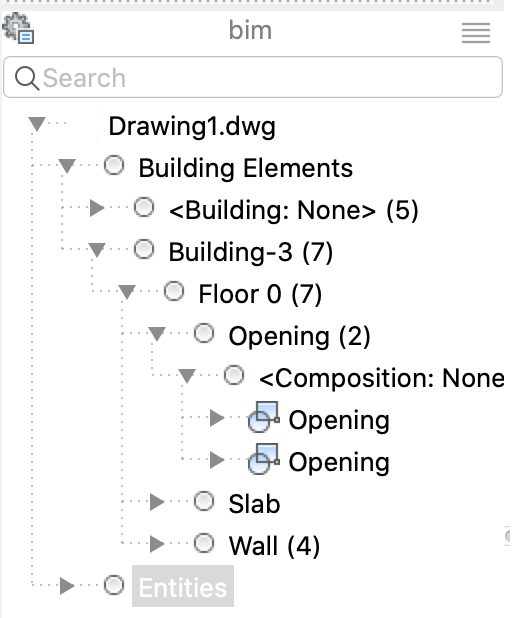The width and height of the screenshot is (527, 618).
Task: Select the highlighted Entities label
Action: tap(183, 586)
